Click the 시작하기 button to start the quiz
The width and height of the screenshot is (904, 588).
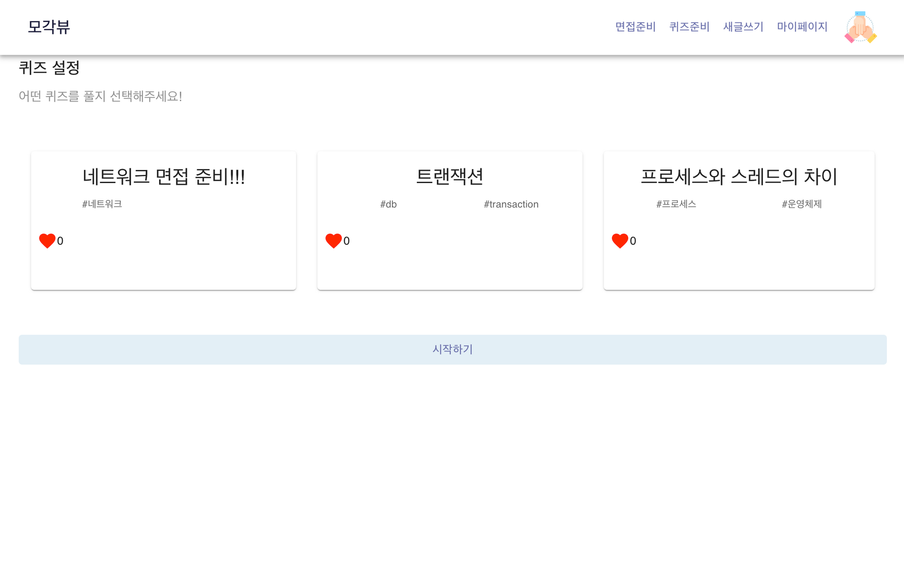tap(452, 349)
